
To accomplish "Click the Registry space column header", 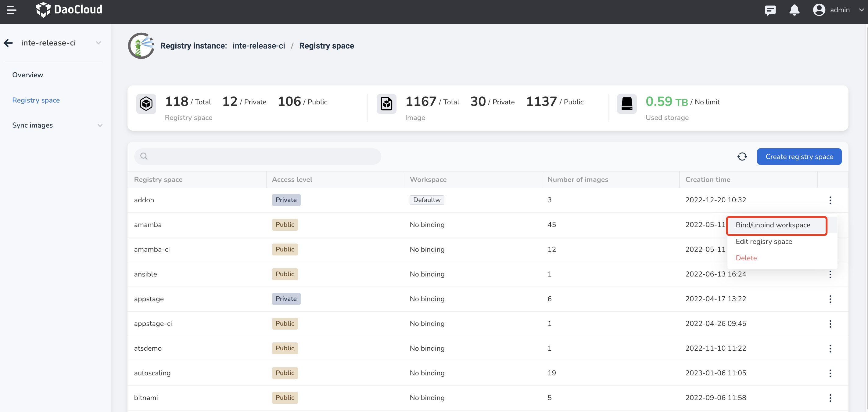I will [158, 180].
